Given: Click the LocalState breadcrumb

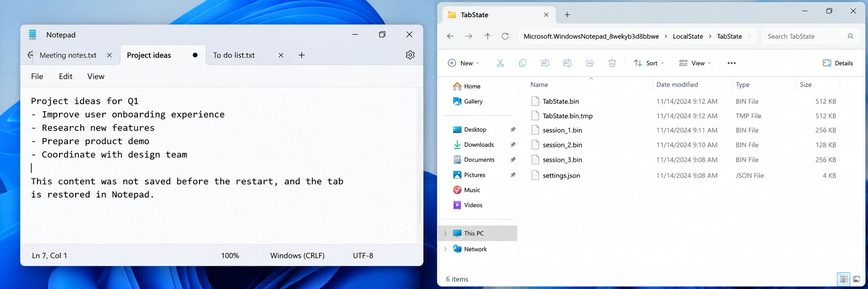Looking at the screenshot, I should coord(688,36).
